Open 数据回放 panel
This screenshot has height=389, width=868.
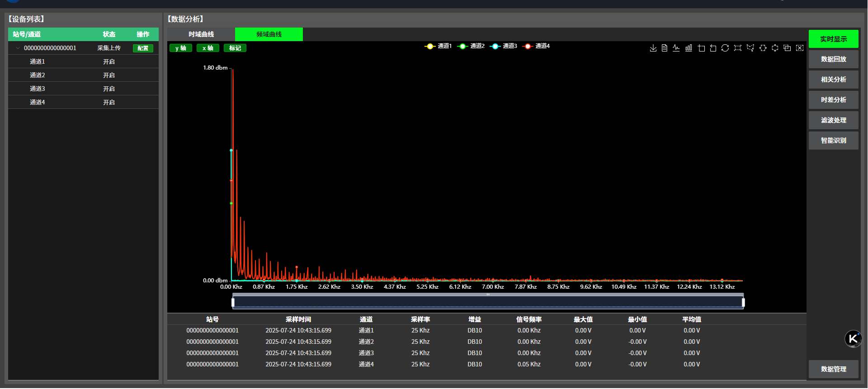click(834, 59)
